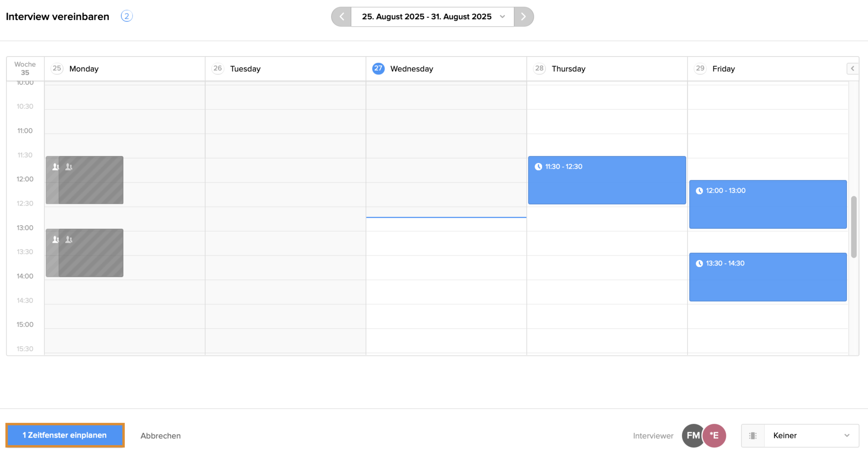Viewport: 868px width, 462px height.
Task: Click the *E interviewer avatar
Action: [x=715, y=436]
